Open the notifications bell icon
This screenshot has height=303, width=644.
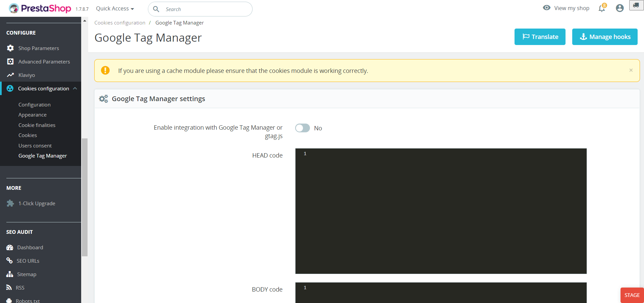tap(602, 8)
